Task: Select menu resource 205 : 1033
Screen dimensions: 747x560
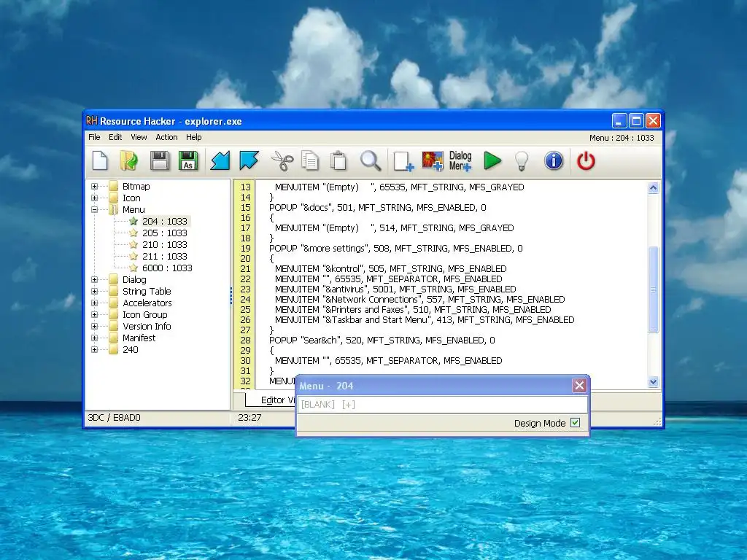Action: (x=164, y=233)
